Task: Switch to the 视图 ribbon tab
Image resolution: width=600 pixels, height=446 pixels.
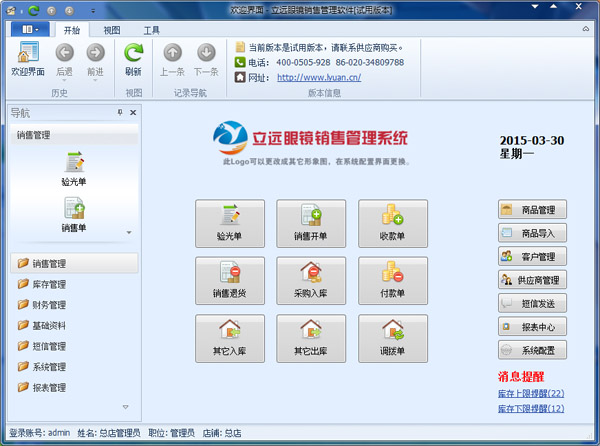Action: click(x=112, y=30)
